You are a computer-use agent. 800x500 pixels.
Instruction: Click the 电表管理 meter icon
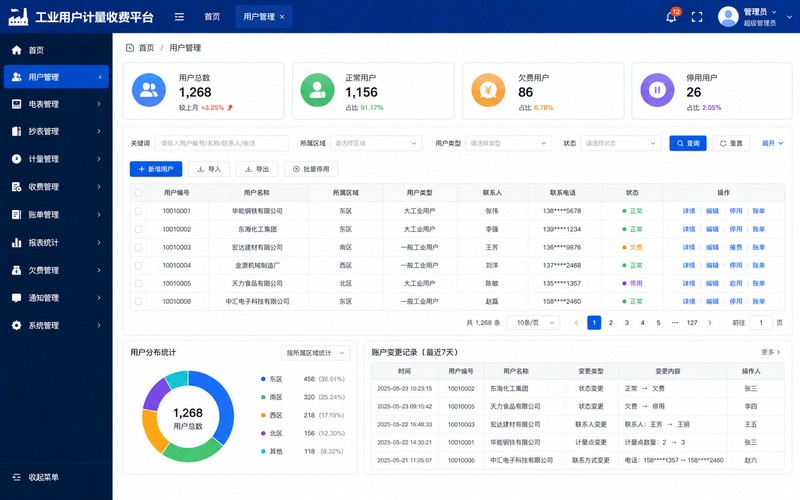tap(16, 104)
